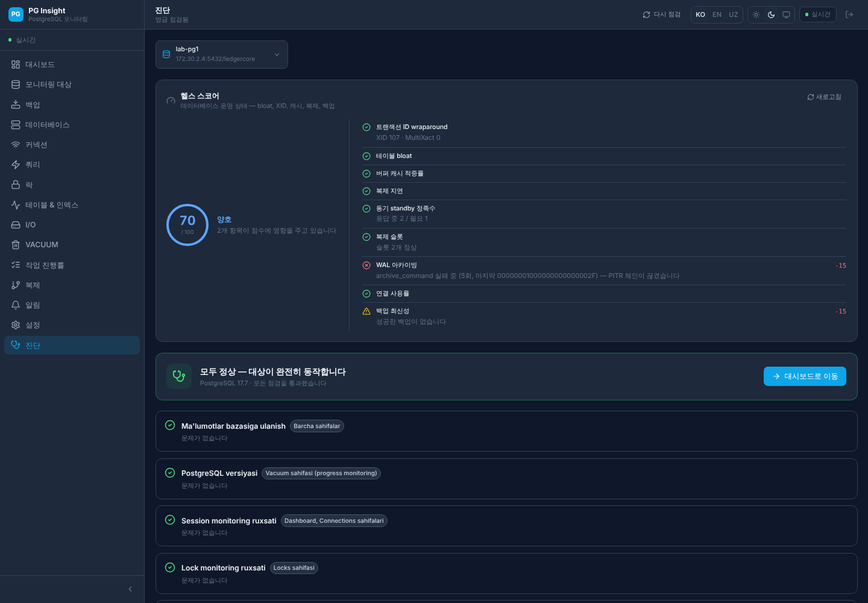Open the 설정 settings page

coord(72,325)
